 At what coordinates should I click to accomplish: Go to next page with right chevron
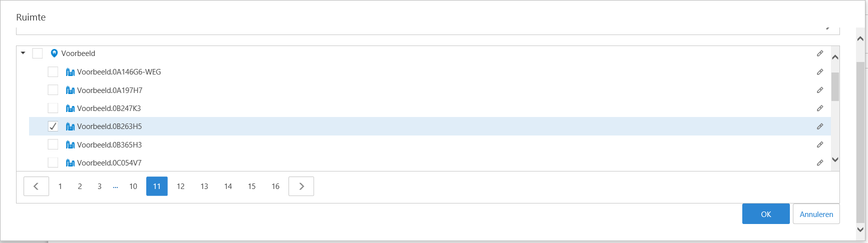301,186
